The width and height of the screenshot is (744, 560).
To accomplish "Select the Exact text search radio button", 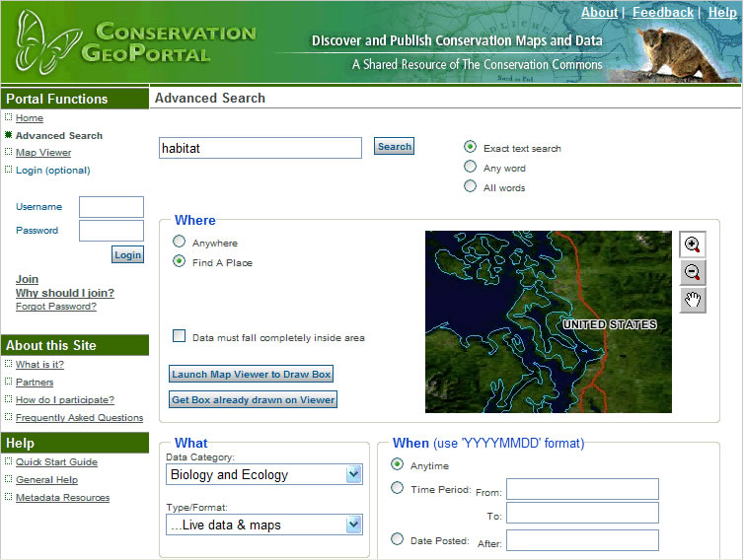I will click(x=470, y=147).
